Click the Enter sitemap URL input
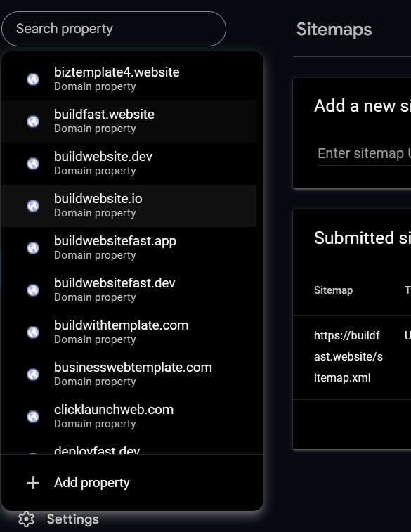 (364, 154)
